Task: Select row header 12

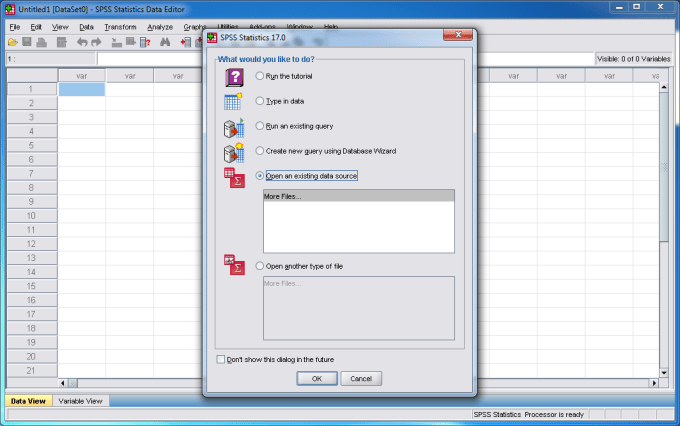Action: (x=32, y=244)
